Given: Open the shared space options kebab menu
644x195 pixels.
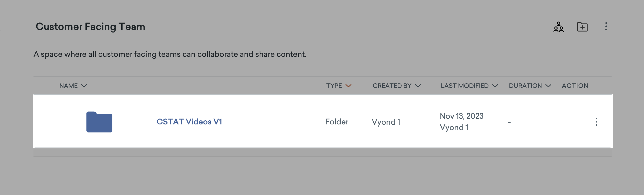Looking at the screenshot, I should (606, 27).
